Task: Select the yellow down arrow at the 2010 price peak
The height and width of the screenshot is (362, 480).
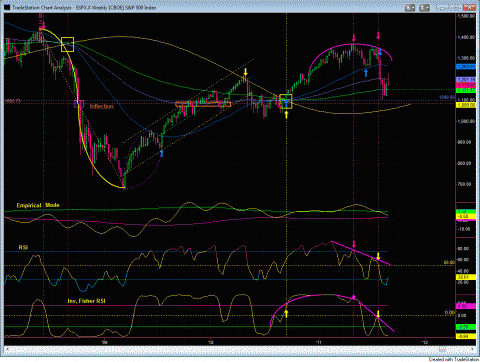Action: click(x=245, y=71)
